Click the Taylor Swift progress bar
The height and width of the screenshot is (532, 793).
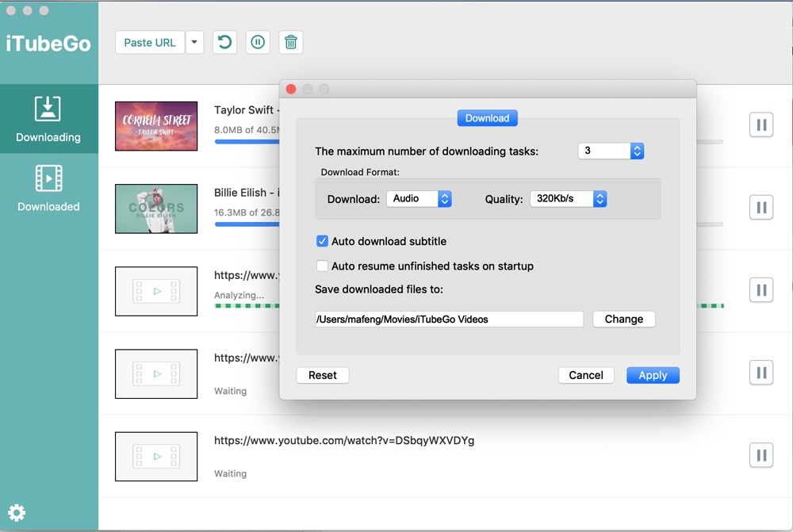coord(247,142)
